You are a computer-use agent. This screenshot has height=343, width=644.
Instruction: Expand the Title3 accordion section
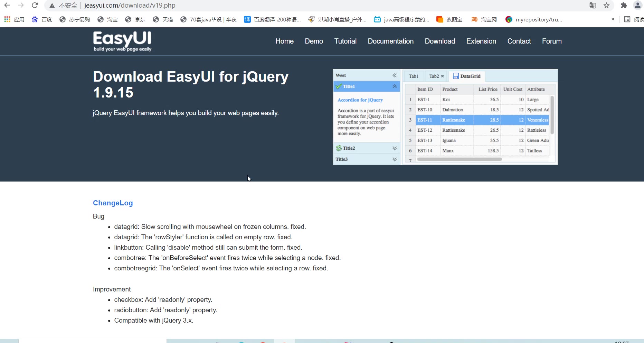point(394,159)
